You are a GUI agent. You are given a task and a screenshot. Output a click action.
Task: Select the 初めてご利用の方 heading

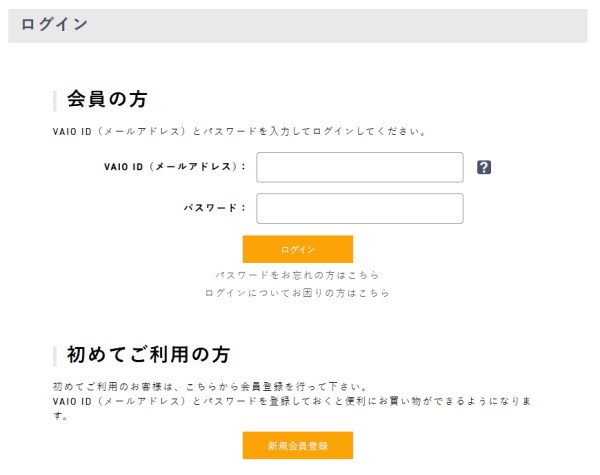tap(148, 354)
